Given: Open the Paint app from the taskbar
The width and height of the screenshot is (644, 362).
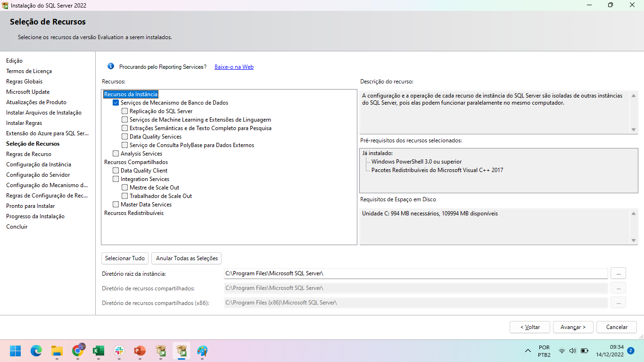Looking at the screenshot, I should click(x=202, y=351).
